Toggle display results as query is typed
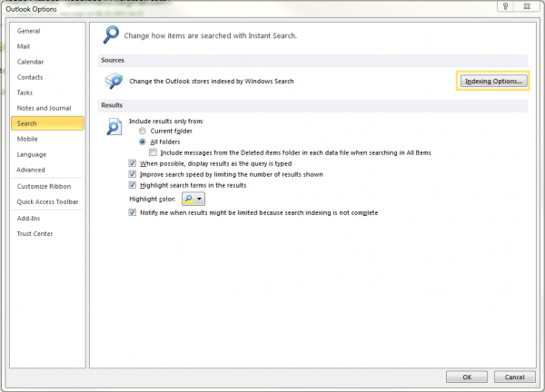 click(133, 163)
